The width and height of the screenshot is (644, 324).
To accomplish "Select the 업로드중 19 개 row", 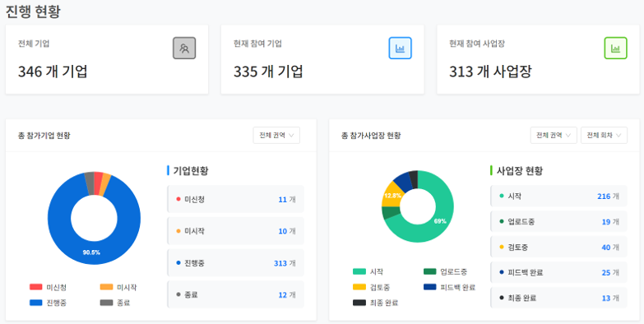I will pyautogui.click(x=559, y=222).
